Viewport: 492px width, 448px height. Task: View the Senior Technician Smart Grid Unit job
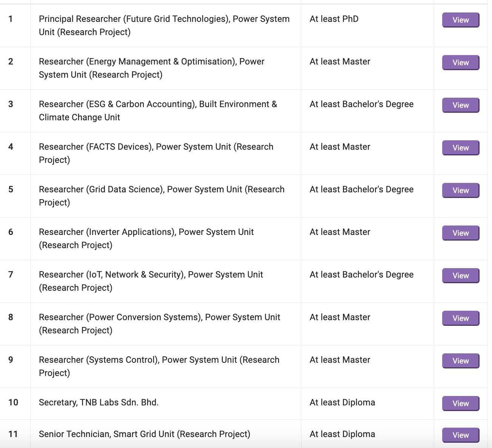pos(460,435)
